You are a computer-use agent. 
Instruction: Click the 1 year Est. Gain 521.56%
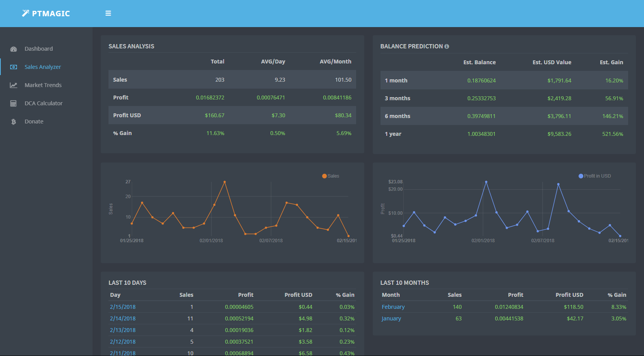tap(613, 134)
